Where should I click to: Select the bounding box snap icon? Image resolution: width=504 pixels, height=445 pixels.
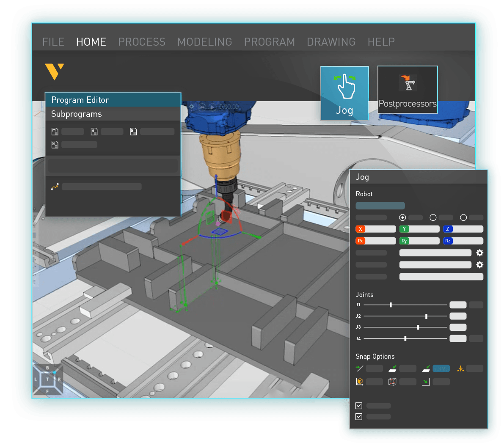point(392,381)
